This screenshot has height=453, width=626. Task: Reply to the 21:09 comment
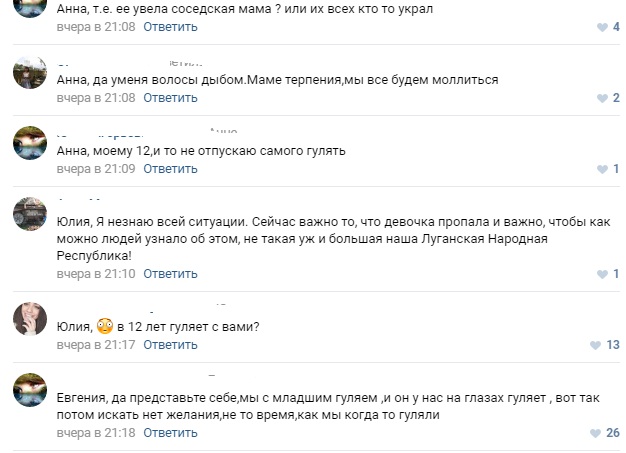point(170,169)
